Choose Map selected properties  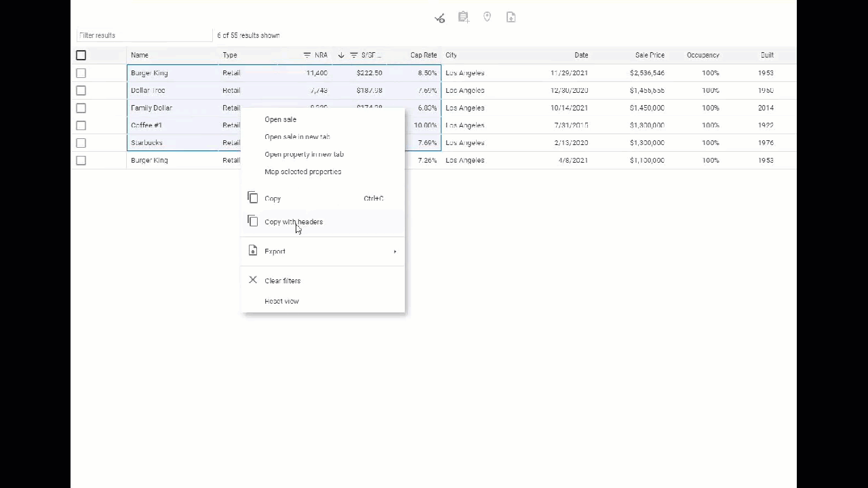tap(302, 171)
